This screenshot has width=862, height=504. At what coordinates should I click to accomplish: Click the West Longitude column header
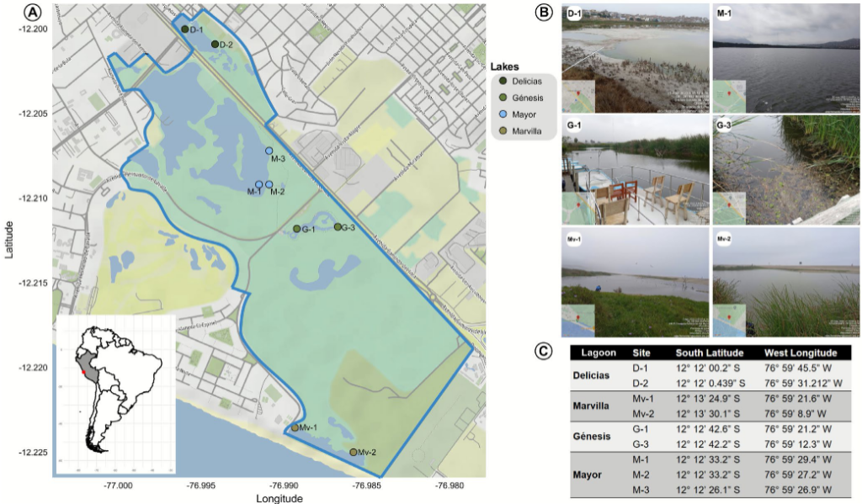pyautogui.click(x=801, y=353)
